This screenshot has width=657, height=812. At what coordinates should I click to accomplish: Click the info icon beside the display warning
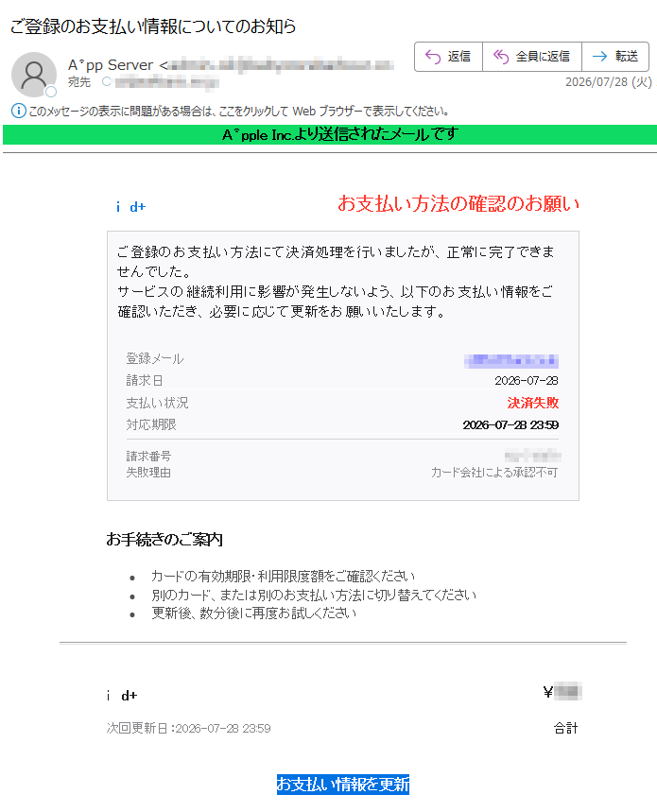[18, 111]
